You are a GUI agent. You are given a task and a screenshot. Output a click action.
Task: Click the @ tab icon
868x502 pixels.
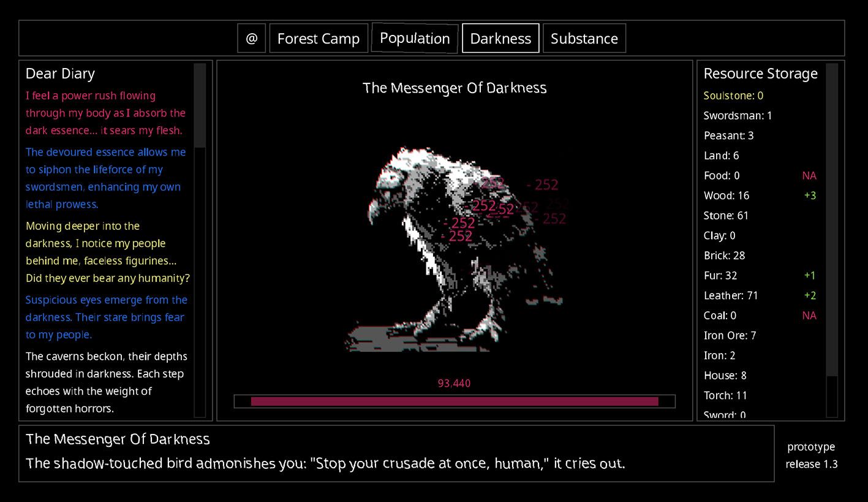pos(251,39)
